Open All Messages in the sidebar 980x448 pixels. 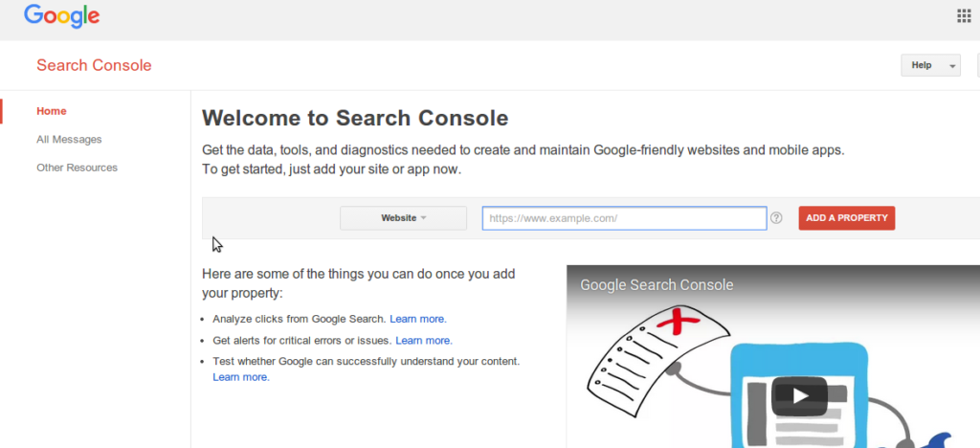(69, 140)
